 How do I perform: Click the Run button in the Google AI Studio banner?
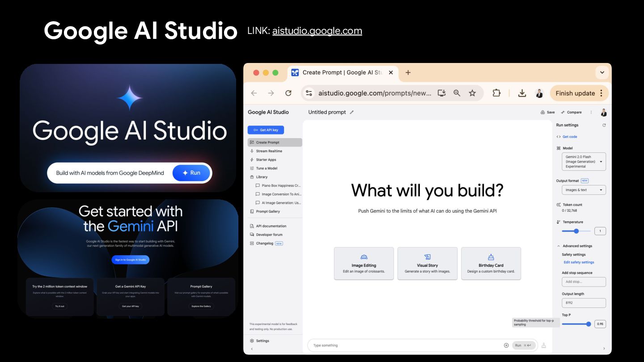191,173
